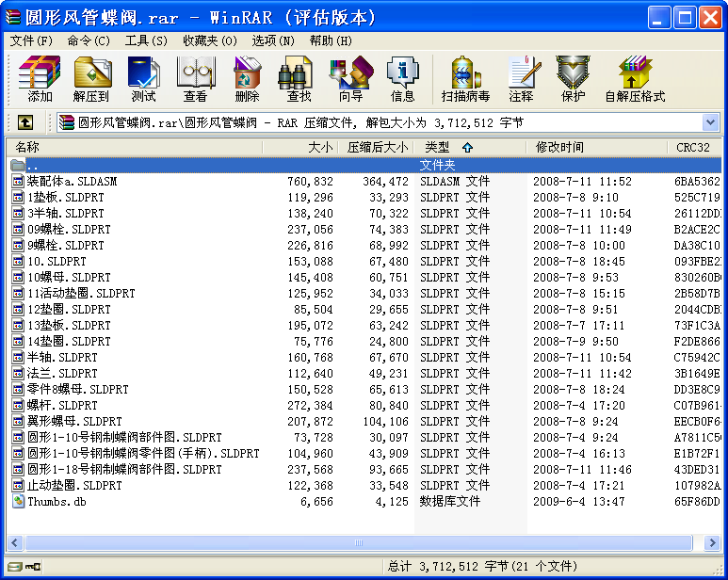Expand the archive path dropdown arrow
The height and width of the screenshot is (580, 728).
tap(710, 123)
